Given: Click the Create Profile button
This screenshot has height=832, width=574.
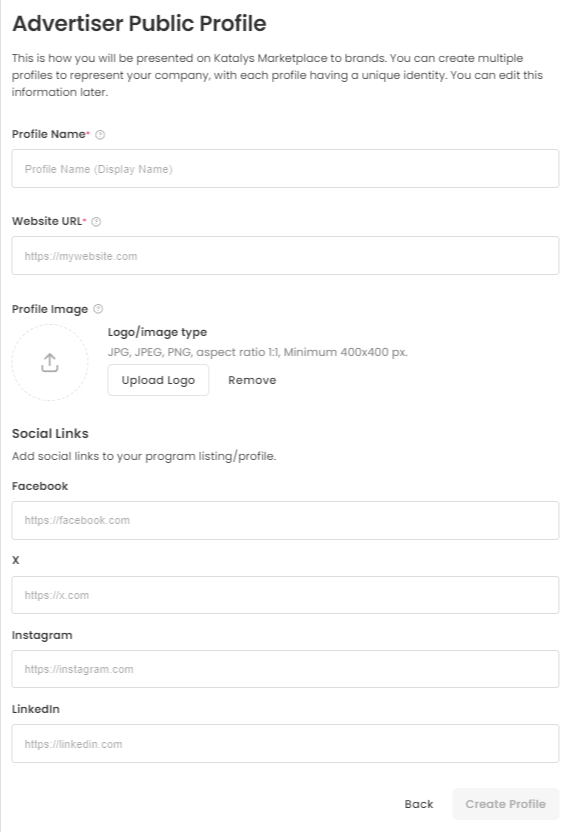Looking at the screenshot, I should (506, 804).
